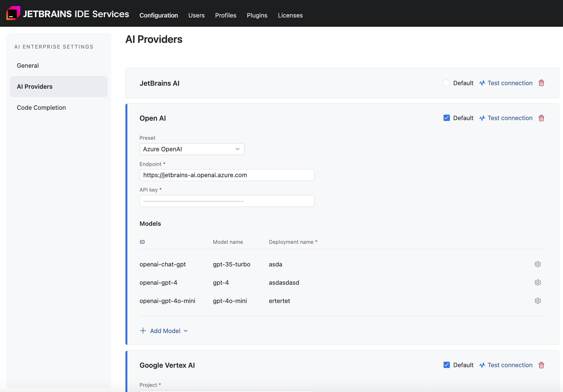The image size is (563, 392).
Task: Open the Licenses page
Action: click(x=290, y=15)
